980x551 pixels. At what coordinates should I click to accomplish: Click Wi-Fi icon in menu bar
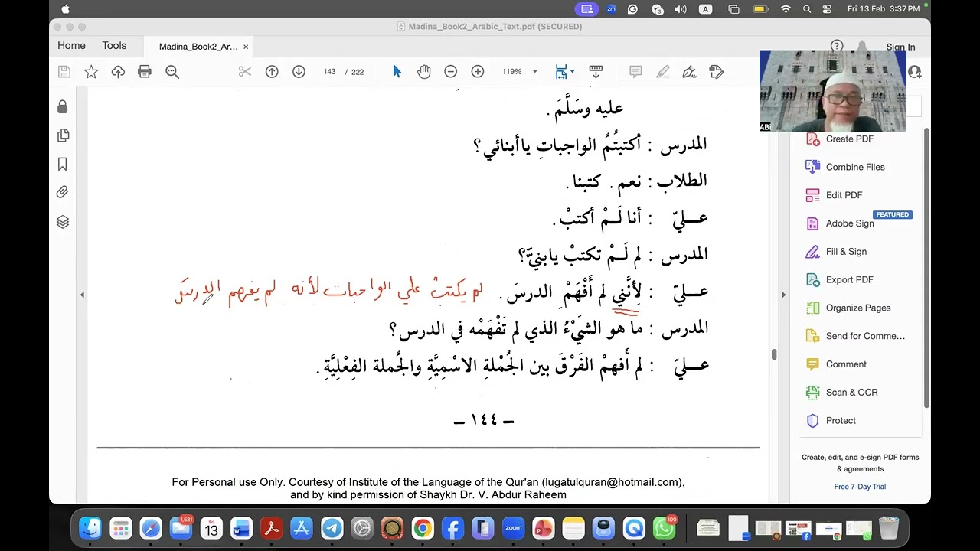pyautogui.click(x=786, y=9)
